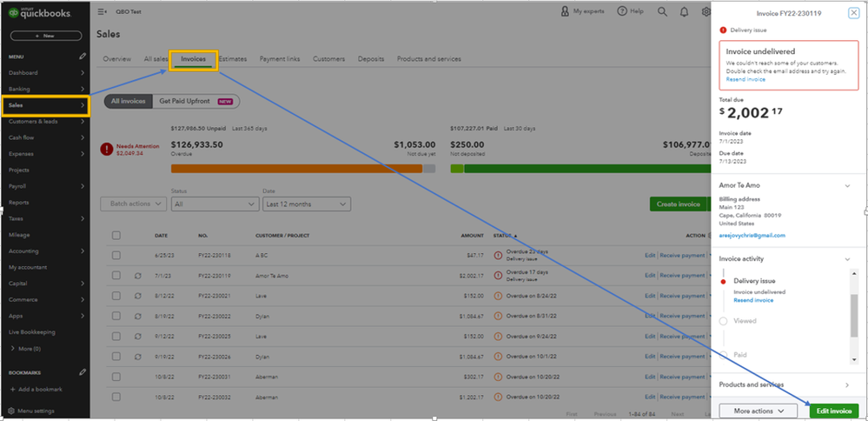Check the box for invoice FY22-230032
Screen dimensions: 868x421
coord(116,397)
